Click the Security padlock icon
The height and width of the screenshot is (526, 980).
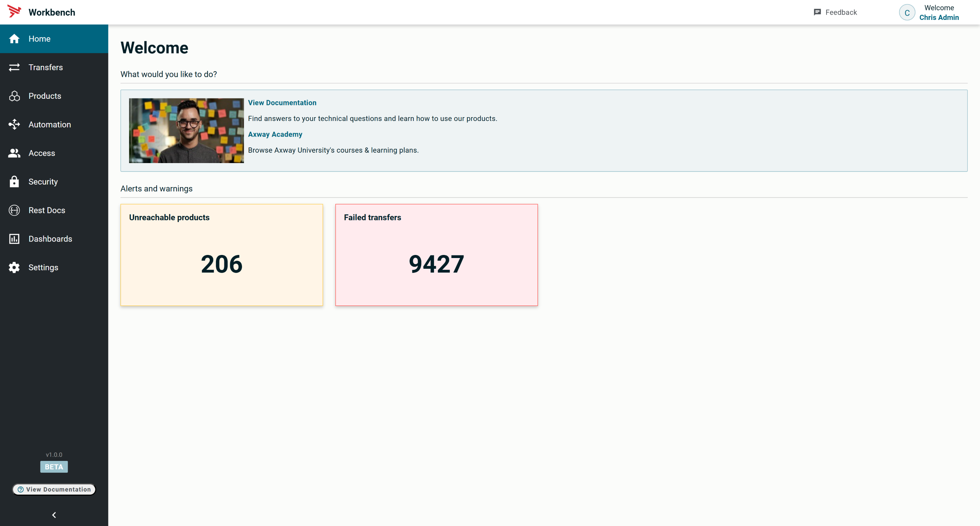[x=14, y=181]
